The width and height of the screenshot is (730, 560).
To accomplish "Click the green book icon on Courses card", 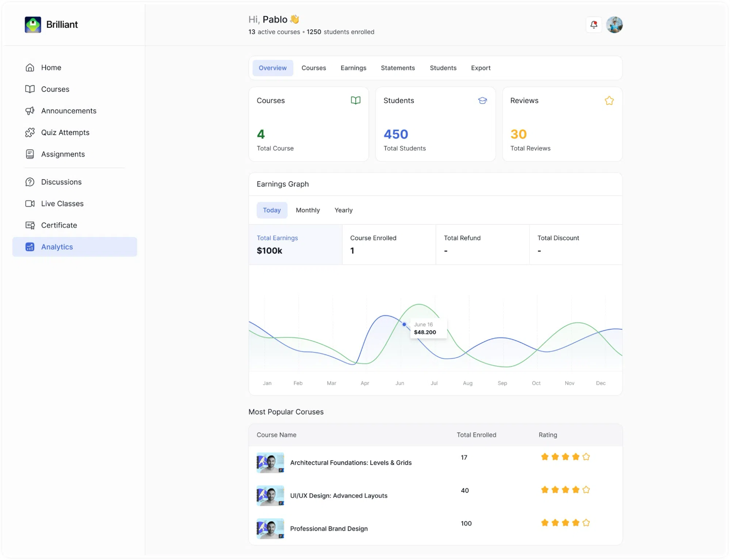I will tap(356, 100).
